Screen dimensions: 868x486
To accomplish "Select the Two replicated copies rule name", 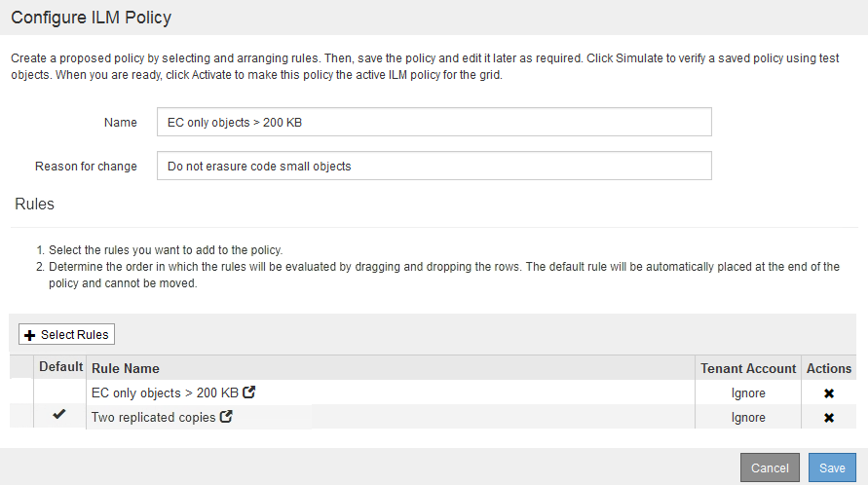I will click(x=153, y=418).
